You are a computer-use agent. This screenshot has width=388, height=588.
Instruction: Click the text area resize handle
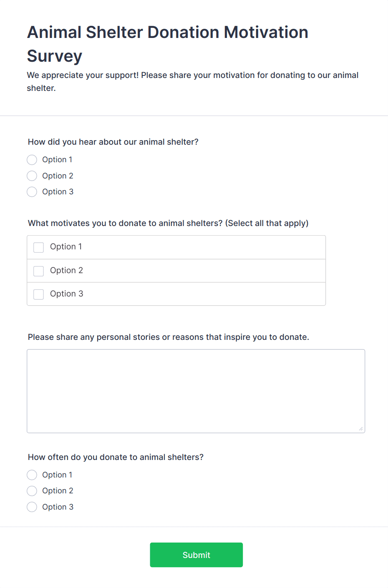(x=361, y=429)
